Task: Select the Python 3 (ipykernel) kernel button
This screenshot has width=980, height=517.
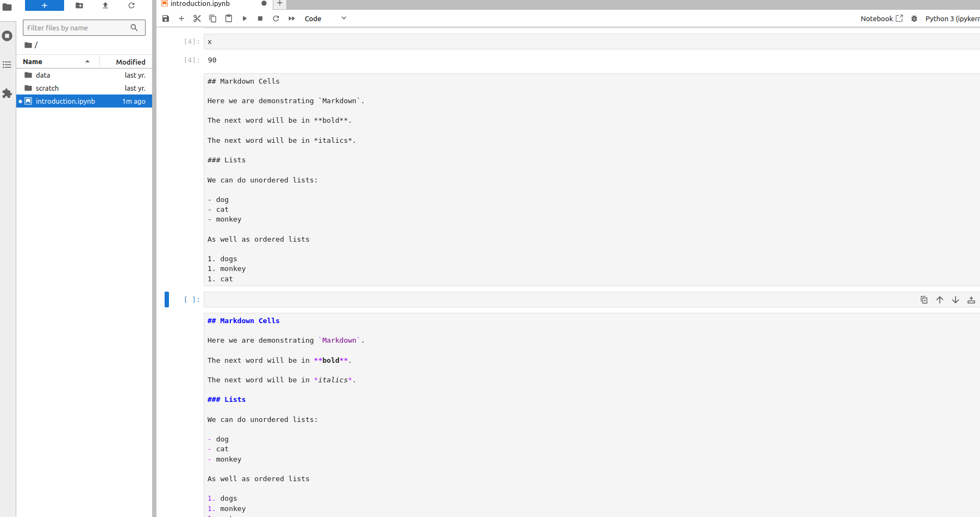Action: (952, 18)
